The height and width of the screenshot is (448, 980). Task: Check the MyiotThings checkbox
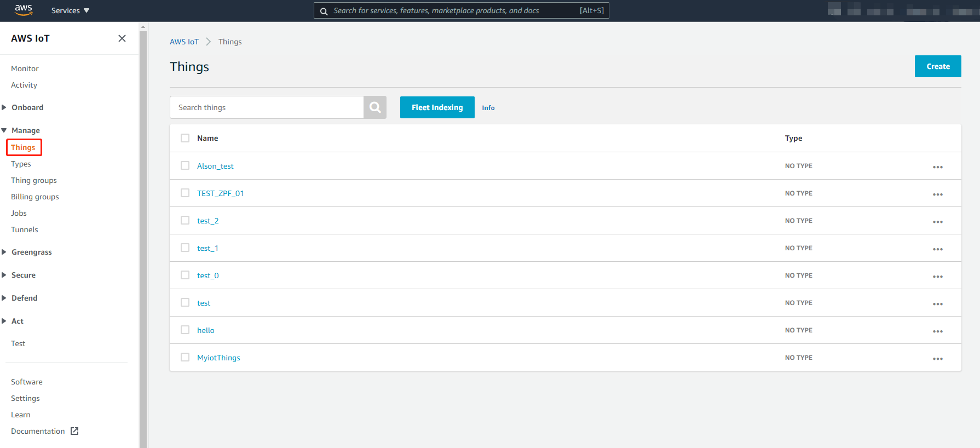click(x=185, y=357)
